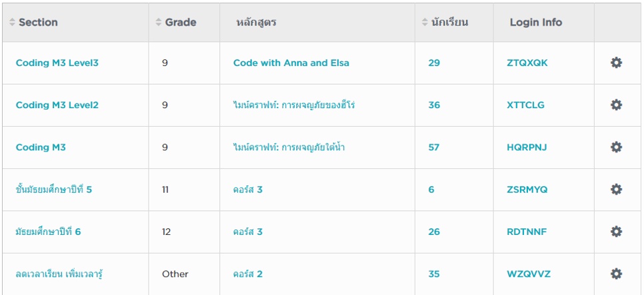Select the มัธยมศึกษาปีที่ 6 section

tap(48, 232)
